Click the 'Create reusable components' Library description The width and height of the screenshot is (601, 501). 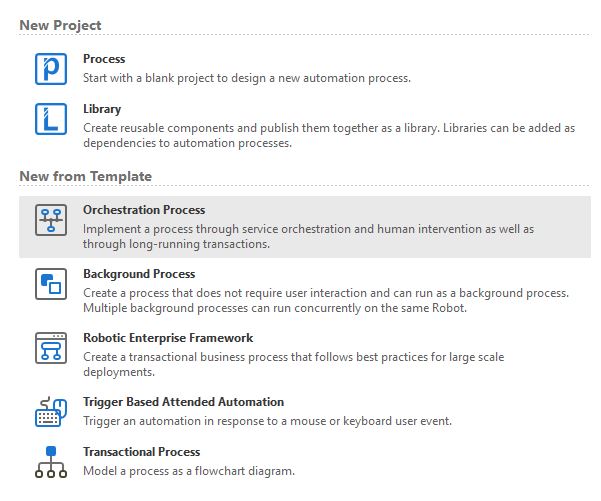tap(329, 135)
